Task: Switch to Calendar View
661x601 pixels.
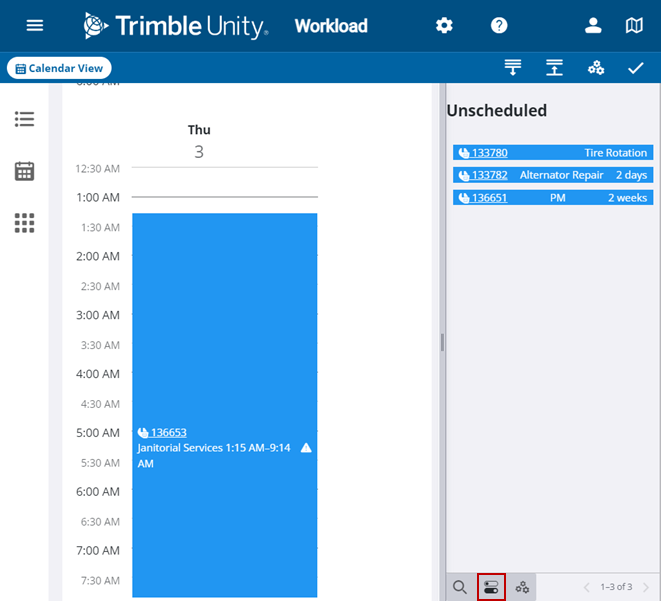Action: click(59, 68)
